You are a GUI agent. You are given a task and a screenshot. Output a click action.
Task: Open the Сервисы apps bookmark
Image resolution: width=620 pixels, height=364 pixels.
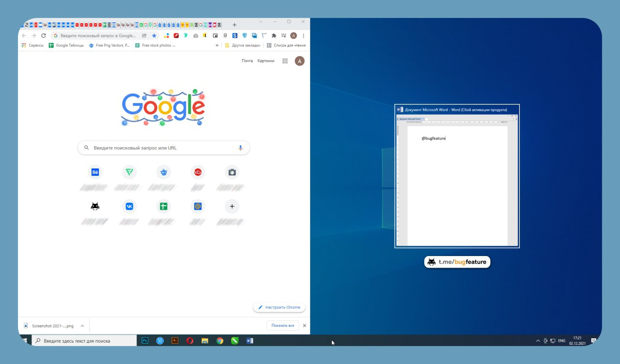click(32, 45)
